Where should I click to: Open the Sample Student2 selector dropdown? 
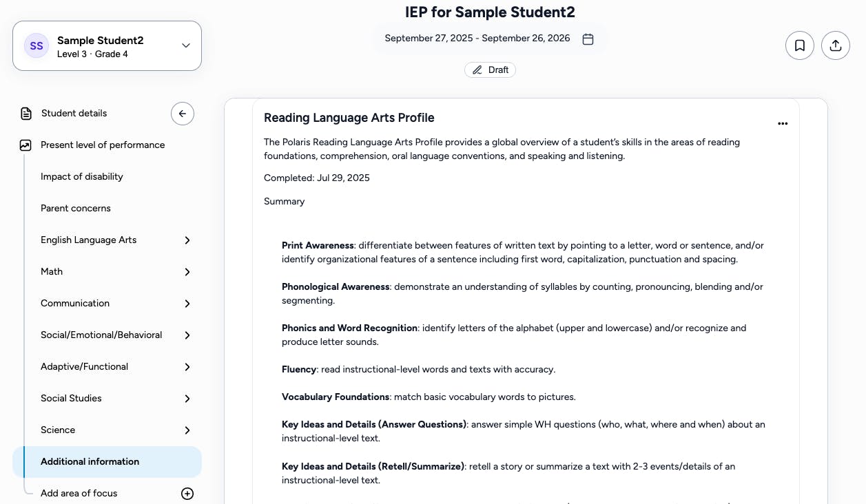coord(185,46)
